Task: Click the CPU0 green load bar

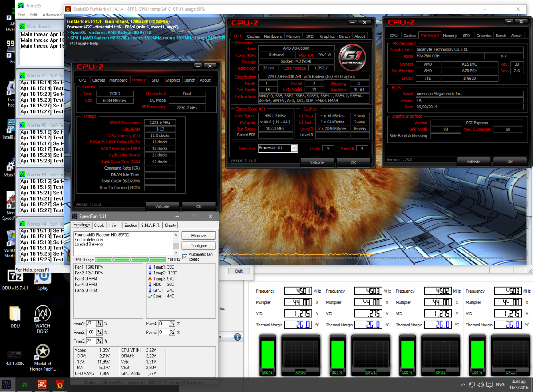Action: point(268,354)
